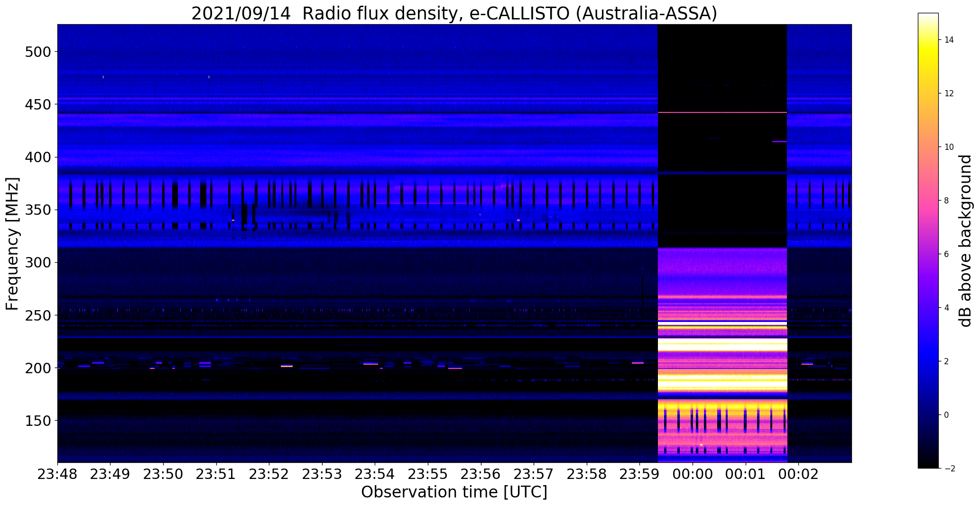Screen dimensions: 980x506
Task: Click the 8 colorbar tick label
Action: (x=947, y=201)
